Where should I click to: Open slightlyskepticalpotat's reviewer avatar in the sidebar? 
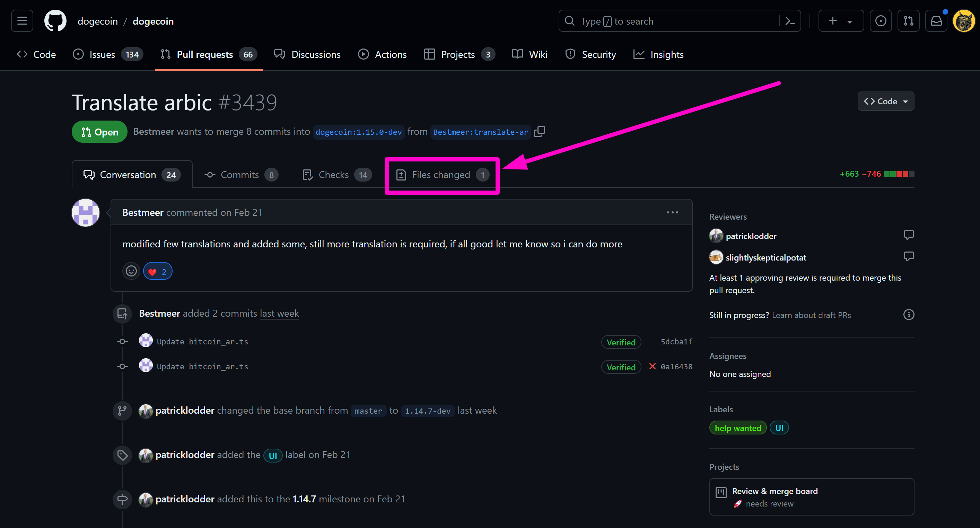pyautogui.click(x=716, y=257)
